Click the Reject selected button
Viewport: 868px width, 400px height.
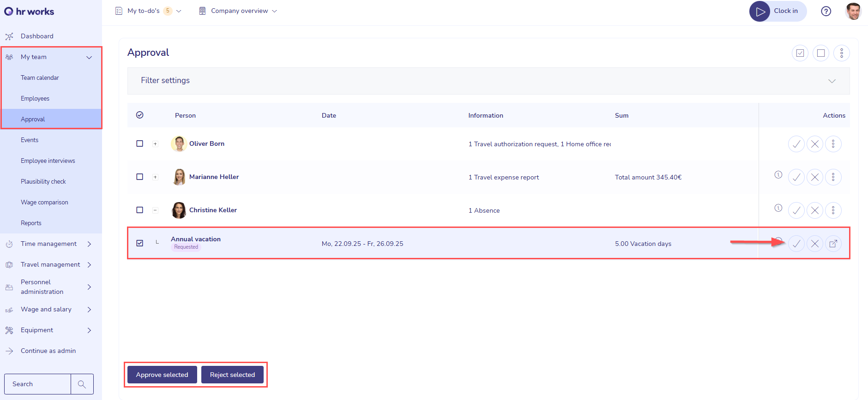232,375
